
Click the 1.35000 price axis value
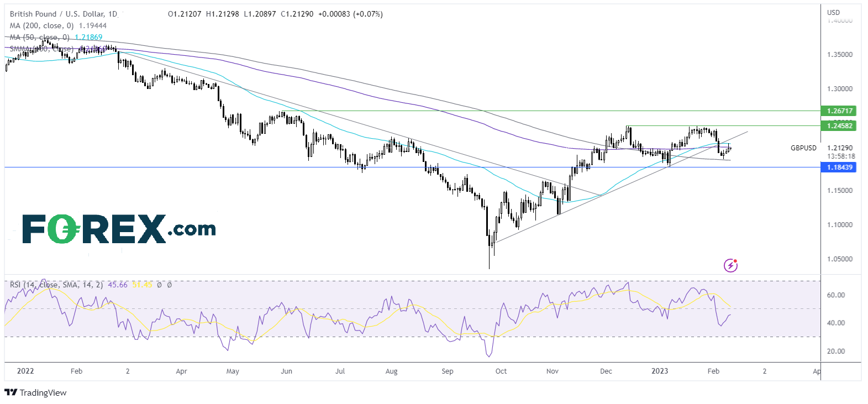pyautogui.click(x=839, y=55)
